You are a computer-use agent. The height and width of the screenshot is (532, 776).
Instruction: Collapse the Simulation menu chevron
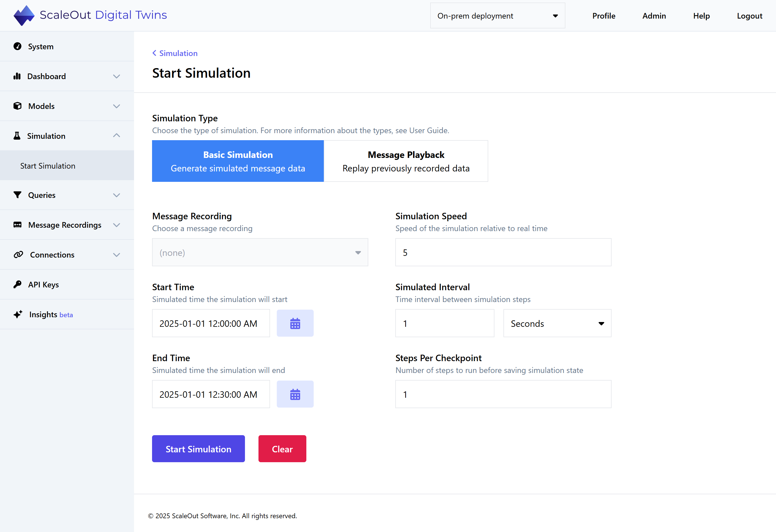117,135
